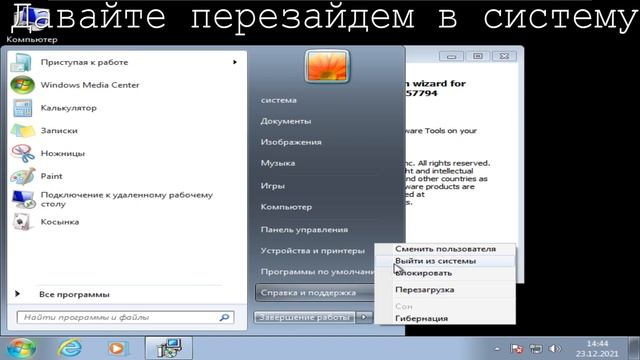Open Изображения
640x360 pixels.
pos(291,142)
